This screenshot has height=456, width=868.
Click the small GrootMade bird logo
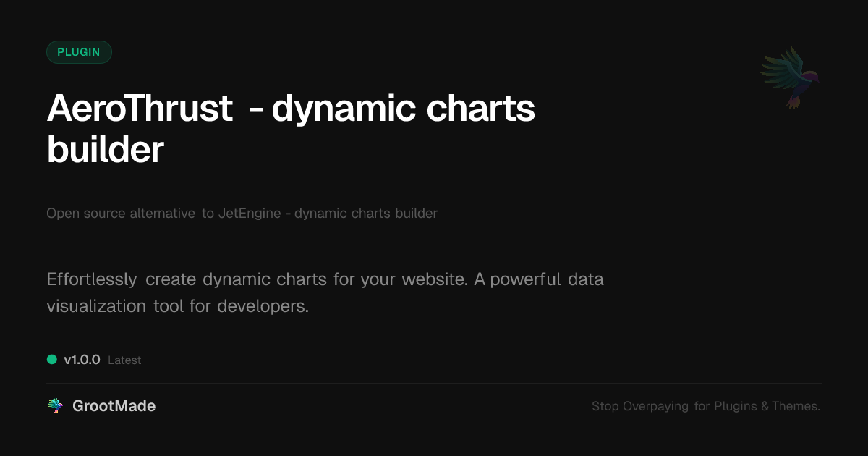coord(54,406)
